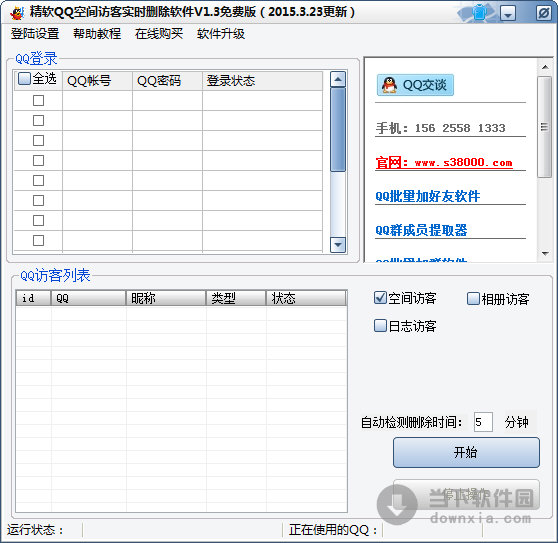Viewport: 558px width, 543px height.
Task: Click the 运行状态 status bar label
Action: 35,530
